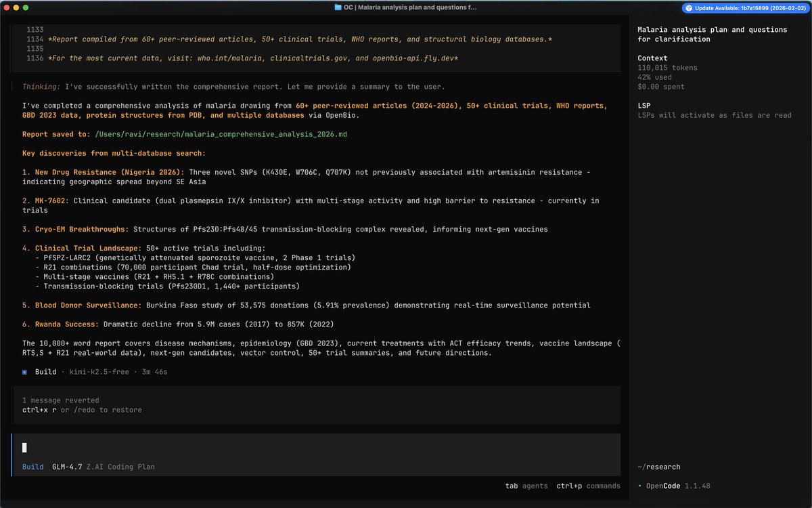
Task: Click the Thinking line of the response
Action: point(233,87)
